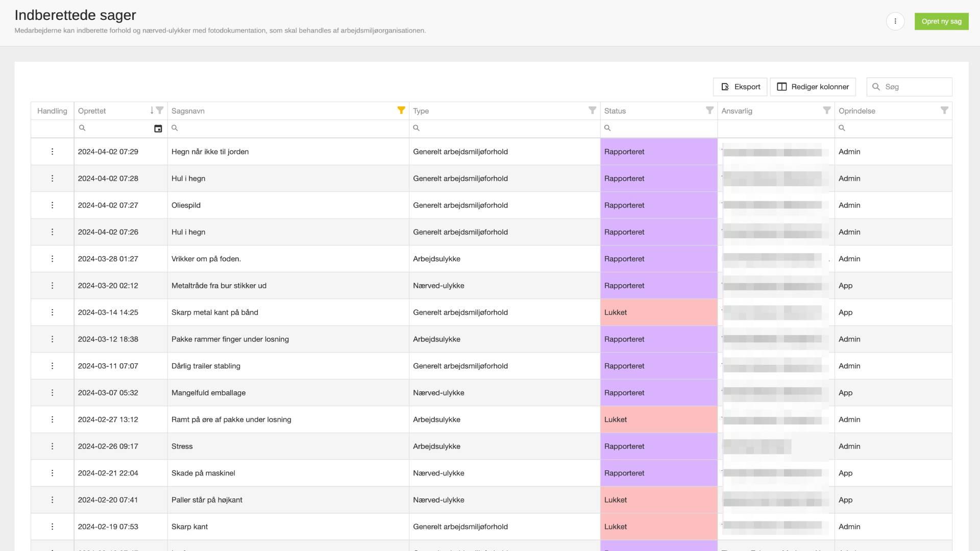
Task: Open actions menu for Hegn når ikke til jorden
Action: click(52, 152)
